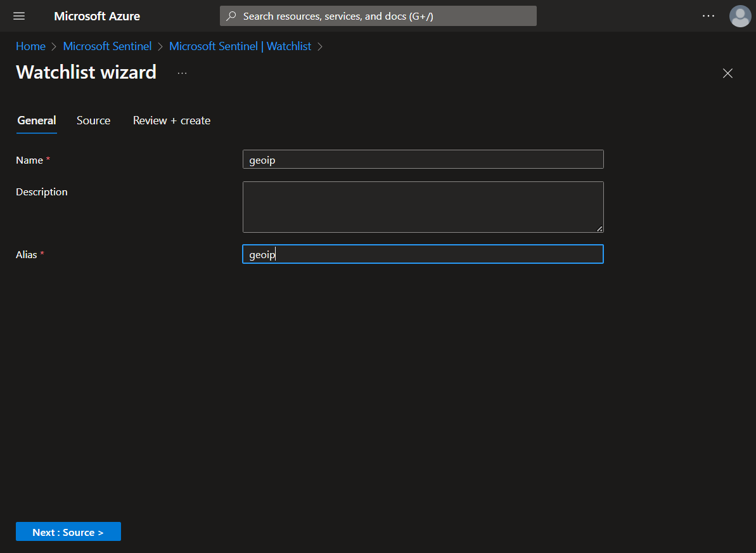The height and width of the screenshot is (553, 756).
Task: Click the Watchlist wizard heading
Action: (x=86, y=72)
